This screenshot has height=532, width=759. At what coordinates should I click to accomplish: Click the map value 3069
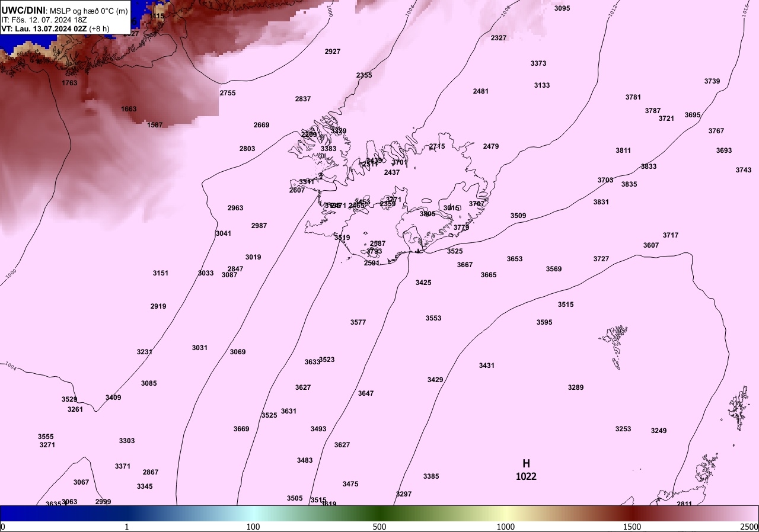click(238, 352)
